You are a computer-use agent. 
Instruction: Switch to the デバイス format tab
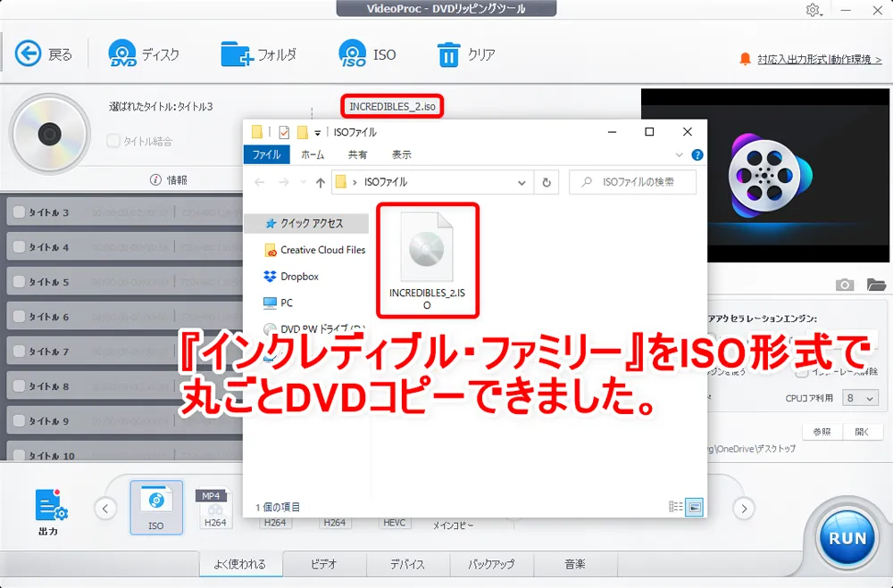407,564
